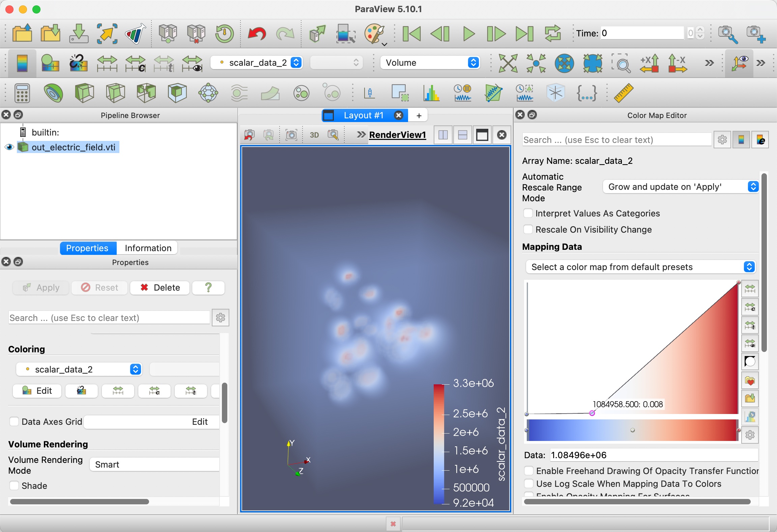
Task: Click the Play animation button
Action: tap(468, 33)
